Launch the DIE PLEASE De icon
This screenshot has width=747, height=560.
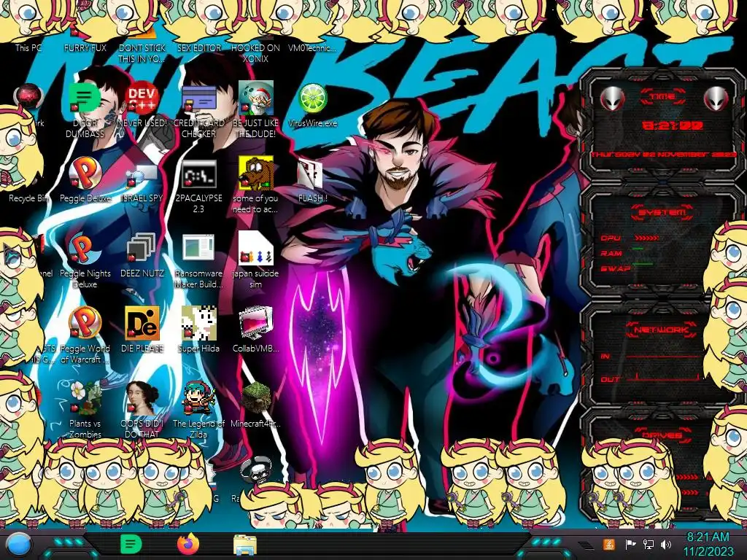click(x=142, y=323)
